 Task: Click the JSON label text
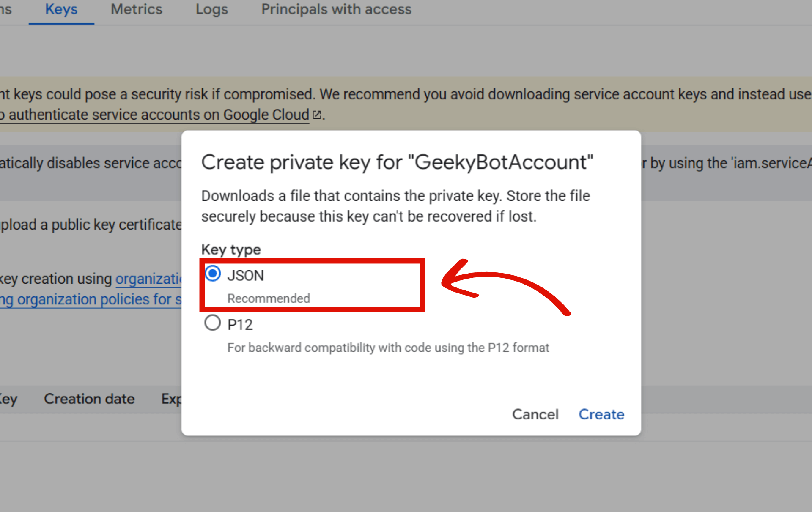246,276
